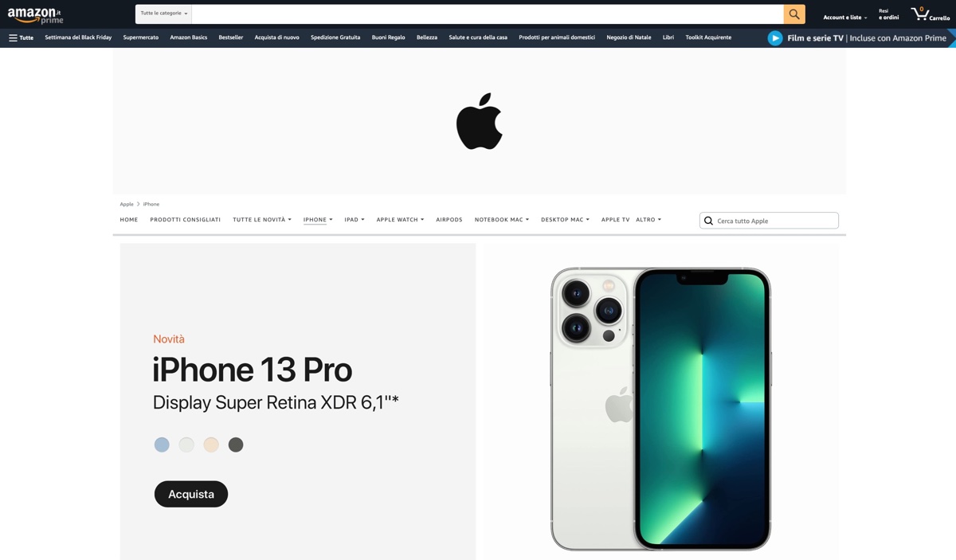
Task: Open the Notebook Mac dropdown
Action: pos(502,220)
